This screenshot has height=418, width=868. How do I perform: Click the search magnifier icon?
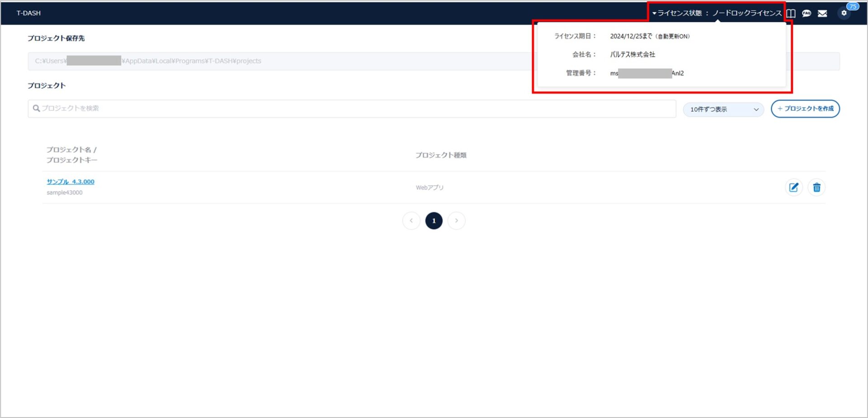[36, 109]
